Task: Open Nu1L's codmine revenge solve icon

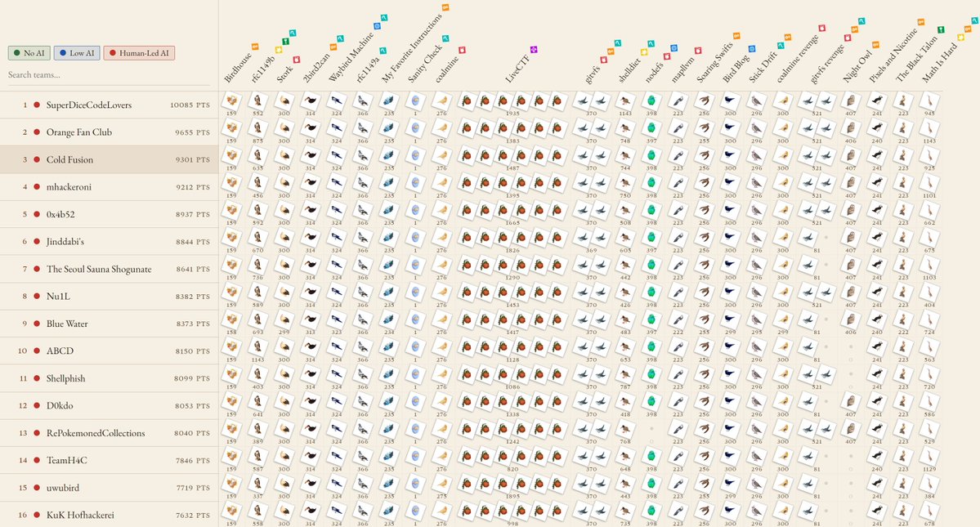Action: (782, 293)
